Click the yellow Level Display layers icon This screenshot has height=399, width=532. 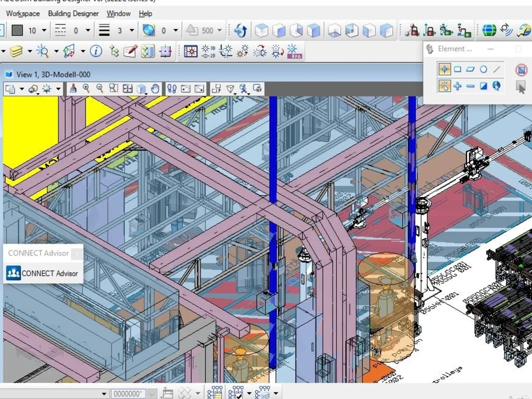[16, 51]
